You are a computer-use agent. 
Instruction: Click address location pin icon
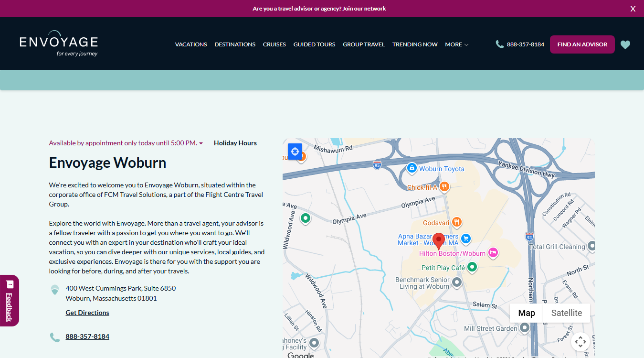click(x=55, y=290)
